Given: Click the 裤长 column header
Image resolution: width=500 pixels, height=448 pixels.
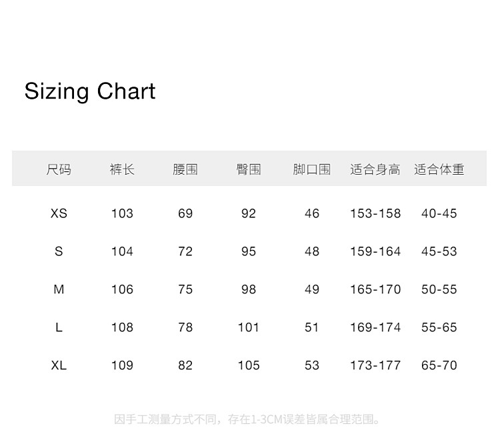Looking at the screenshot, I should [122, 169].
